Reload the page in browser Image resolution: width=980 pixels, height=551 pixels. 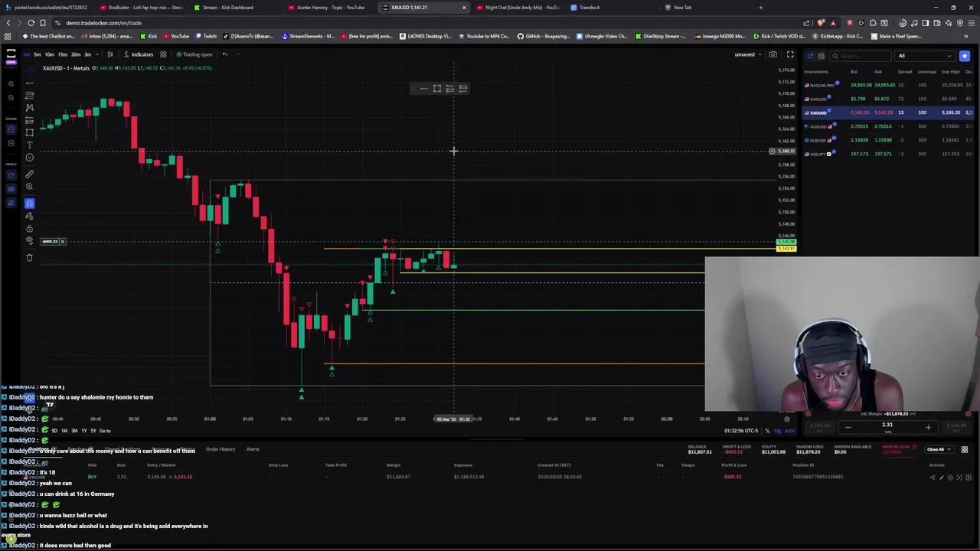click(x=31, y=23)
